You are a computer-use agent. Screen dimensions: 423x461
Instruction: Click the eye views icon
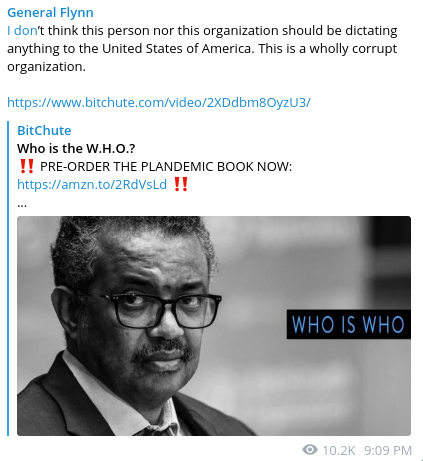310,450
